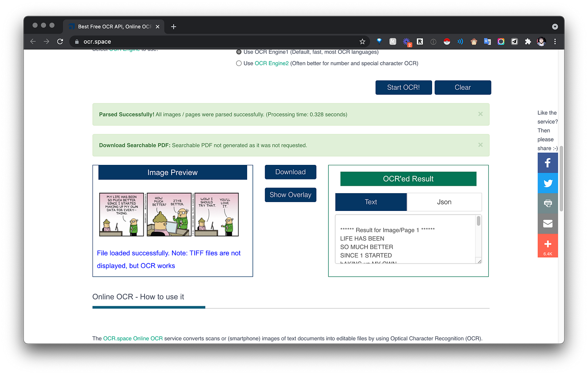588x375 pixels.
Task: Click the Image Preview header
Action: click(172, 173)
